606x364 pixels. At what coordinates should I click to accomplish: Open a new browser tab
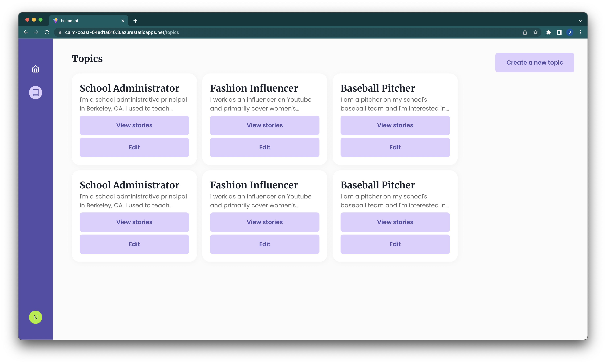click(x=135, y=21)
